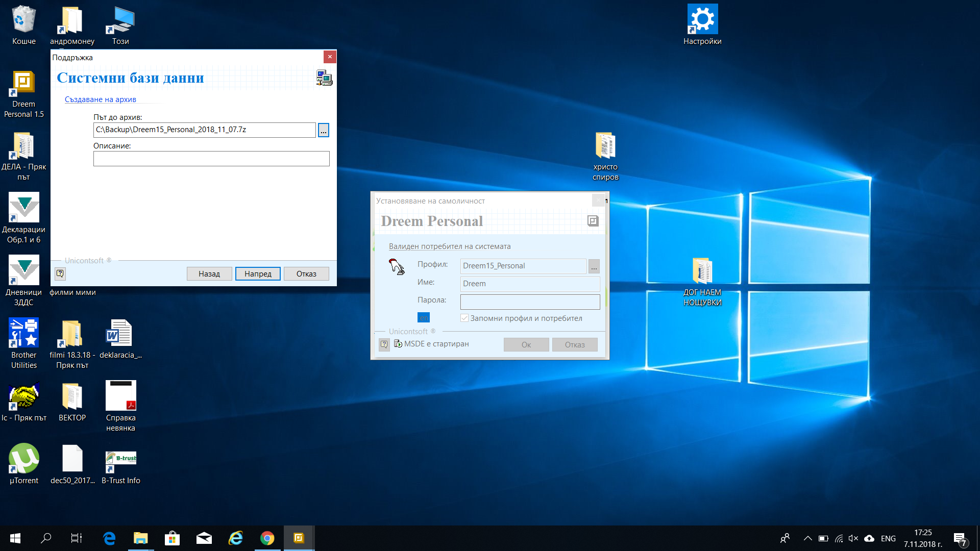Open ДОГ НАЕМ НОЩУВКИ folder

click(702, 282)
